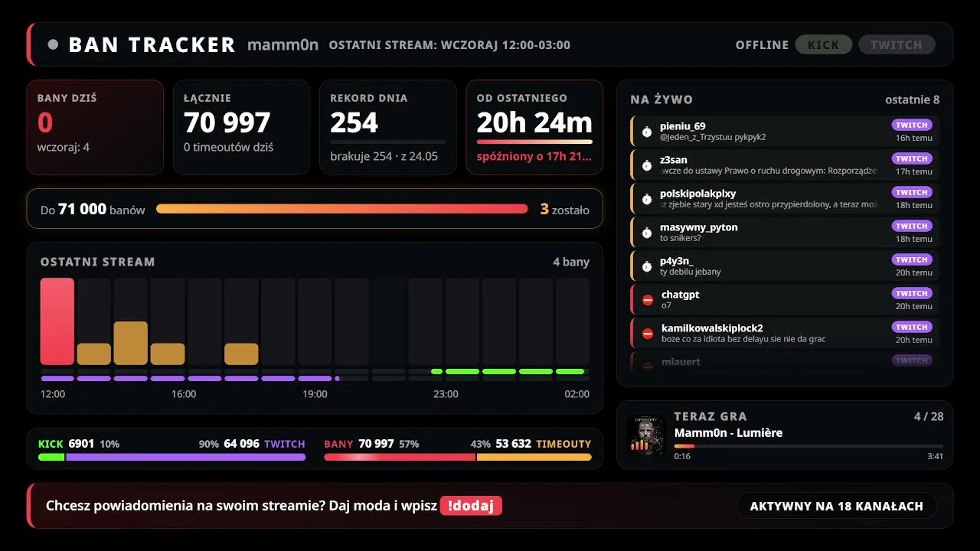Click the 'wczoraj: 4' text
This screenshot has width=980, height=551.
pos(64,147)
